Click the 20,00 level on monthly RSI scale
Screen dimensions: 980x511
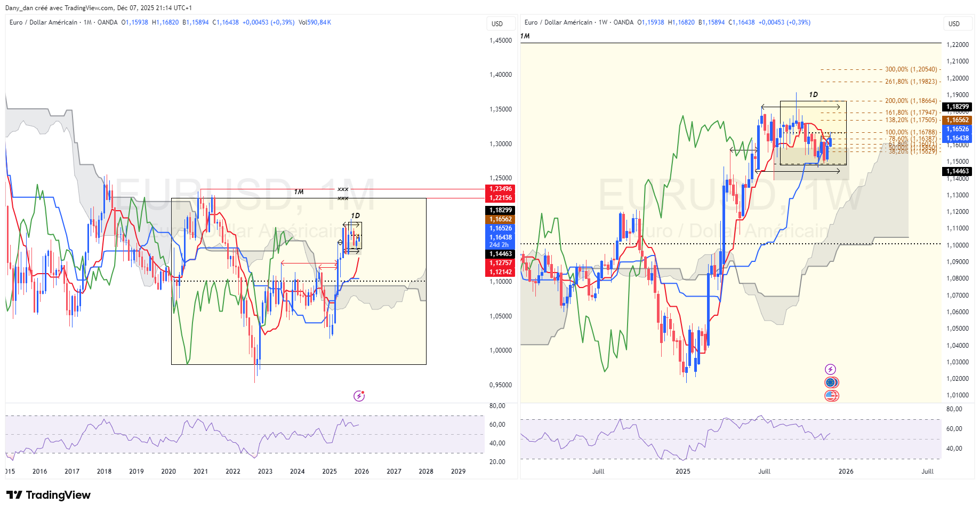(x=497, y=462)
